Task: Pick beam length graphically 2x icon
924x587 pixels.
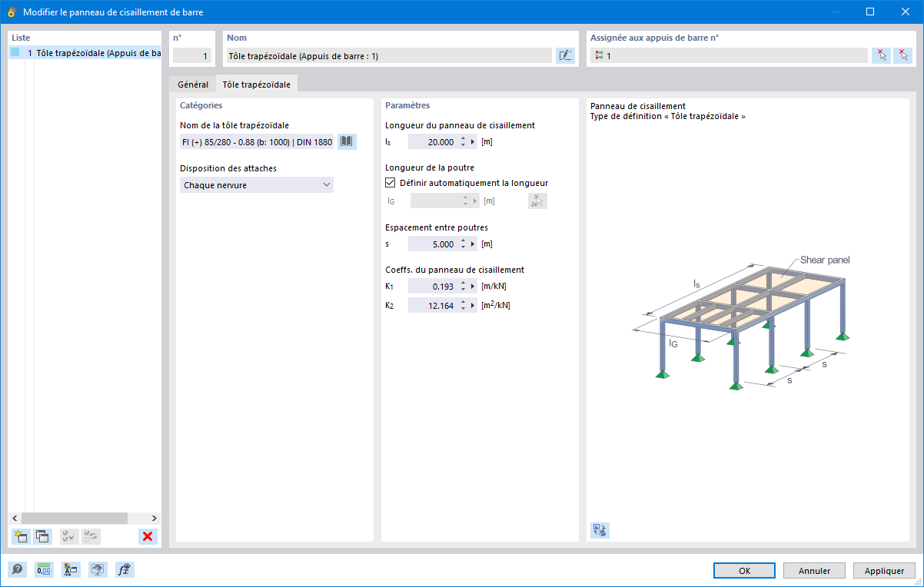Action: coord(537,201)
